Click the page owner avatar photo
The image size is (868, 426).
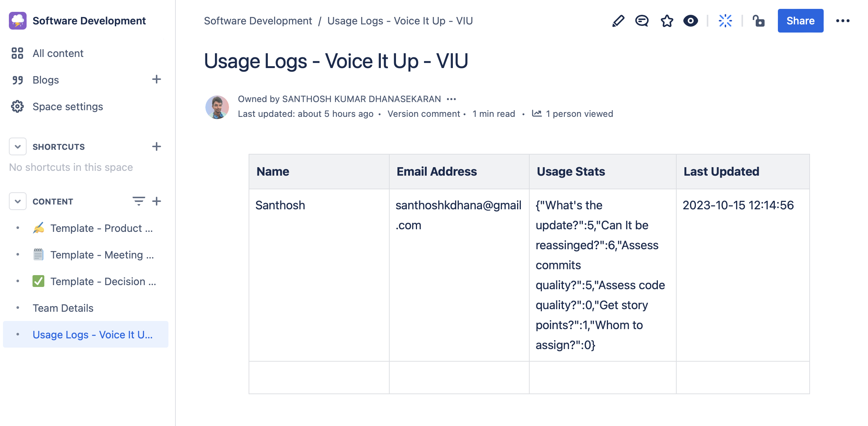click(217, 107)
